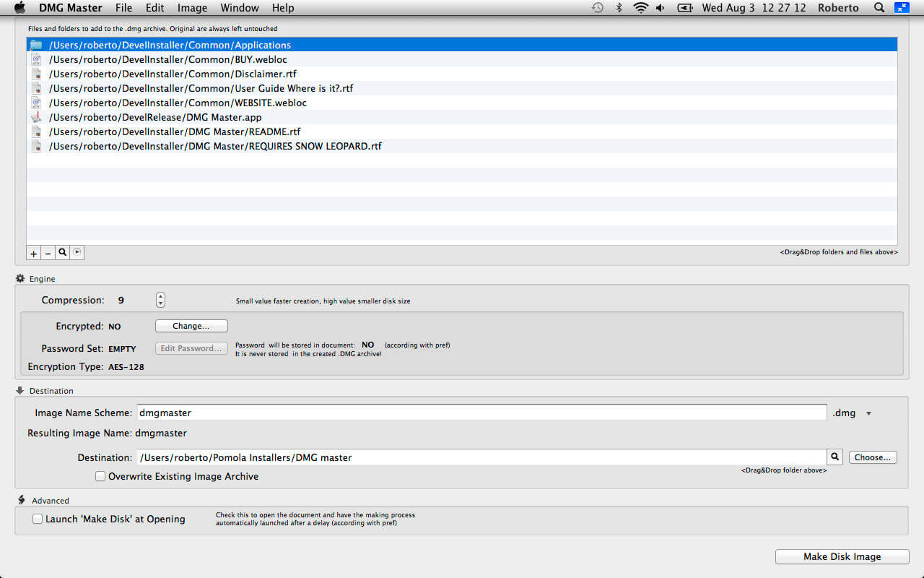Open the Edit menu

point(154,8)
